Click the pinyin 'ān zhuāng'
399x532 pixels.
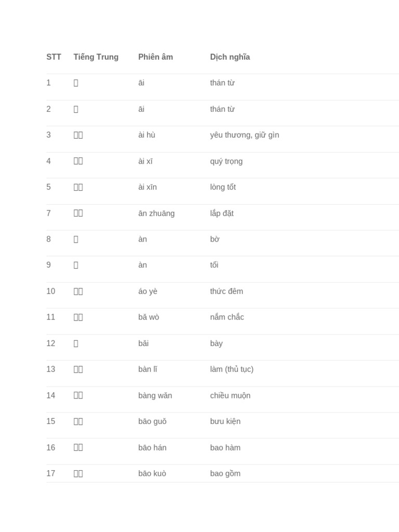click(x=156, y=214)
